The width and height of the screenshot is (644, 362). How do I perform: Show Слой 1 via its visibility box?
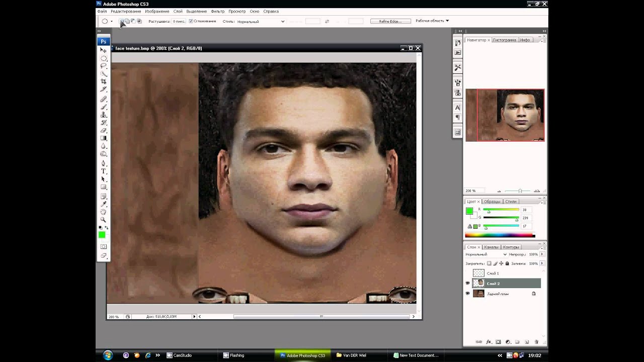467,273
